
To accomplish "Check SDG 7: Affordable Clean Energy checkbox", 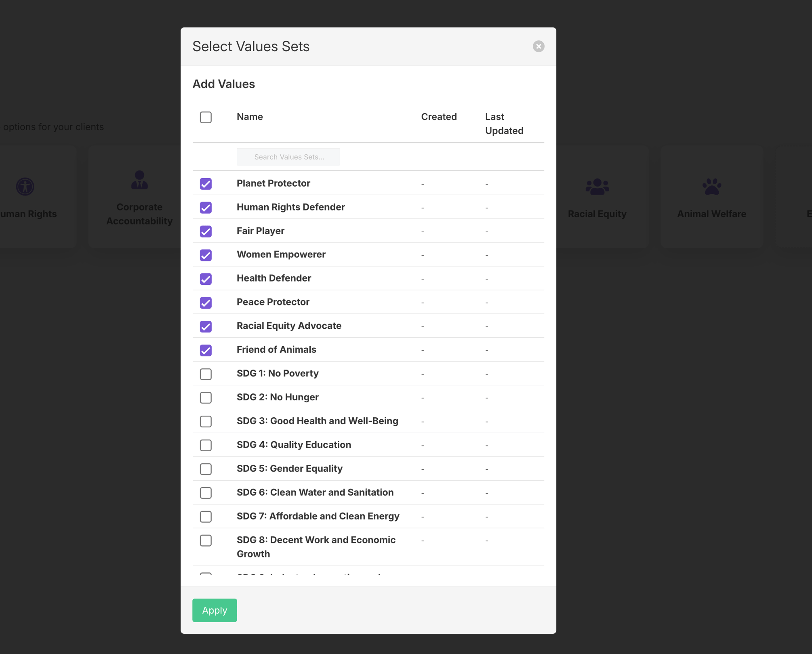I will coord(206,517).
